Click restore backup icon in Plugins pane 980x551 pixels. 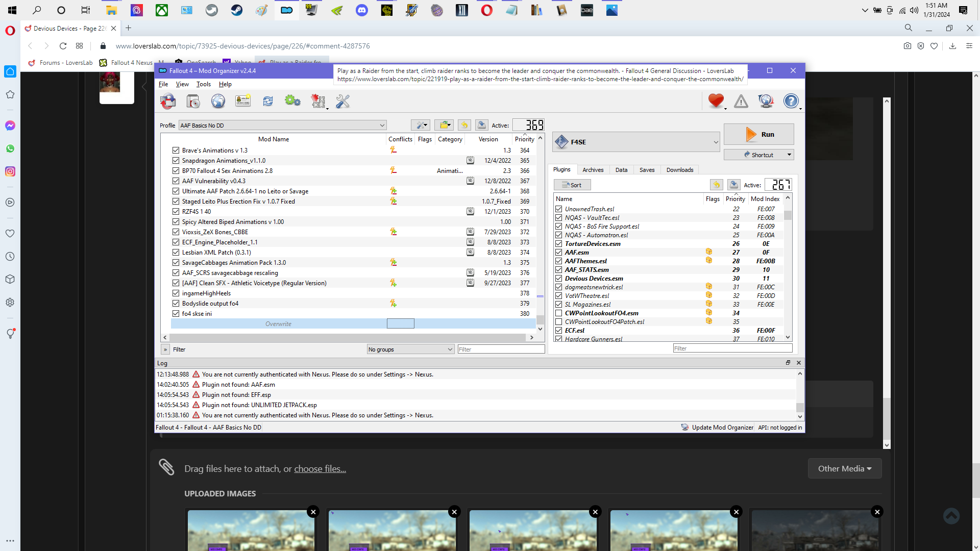coord(716,185)
